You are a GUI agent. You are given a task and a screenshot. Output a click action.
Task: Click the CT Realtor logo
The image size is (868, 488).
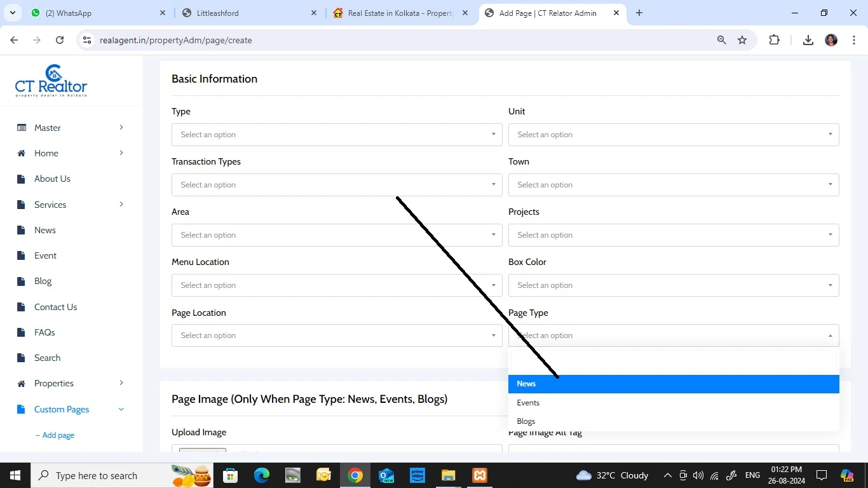(51, 81)
